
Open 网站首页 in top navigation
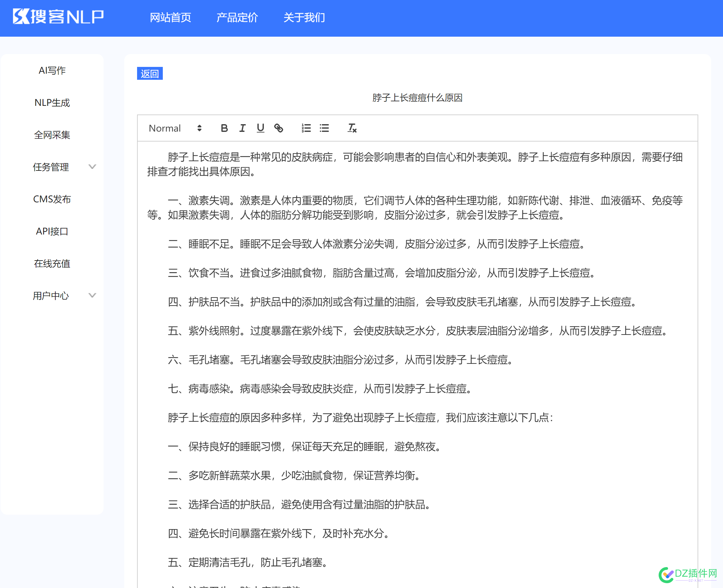click(171, 17)
